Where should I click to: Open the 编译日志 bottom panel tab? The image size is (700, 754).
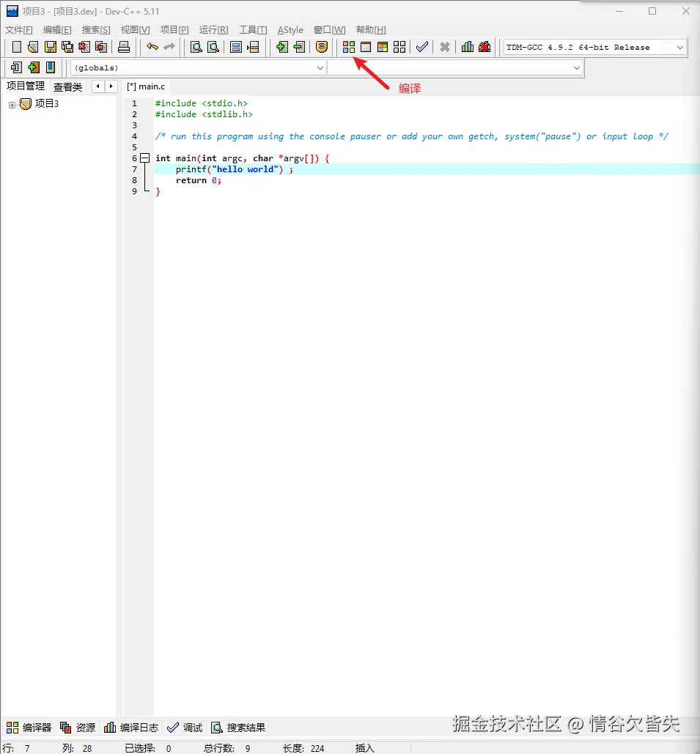coord(131,728)
